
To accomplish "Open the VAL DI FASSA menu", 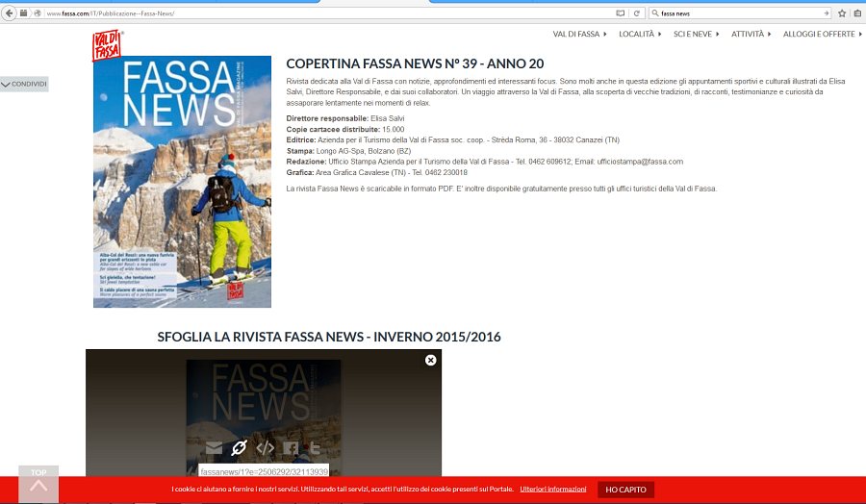I will (x=579, y=35).
